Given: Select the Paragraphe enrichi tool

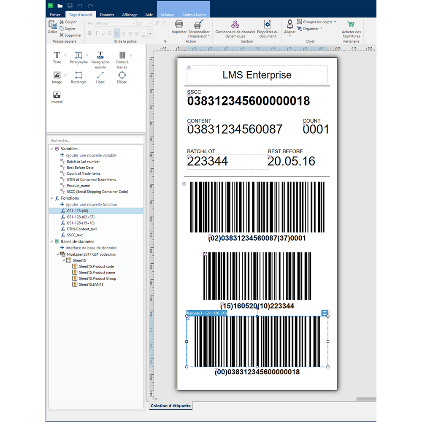Looking at the screenshot, I should 100,60.
